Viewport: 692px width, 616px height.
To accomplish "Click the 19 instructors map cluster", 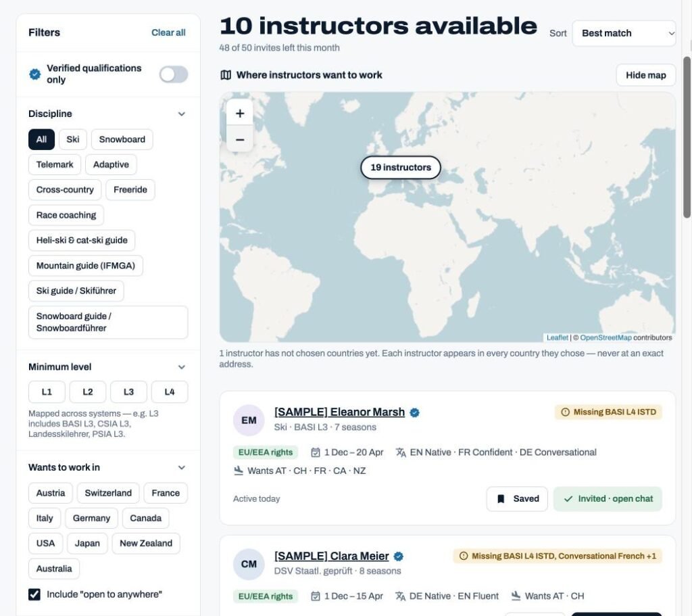I will click(401, 168).
